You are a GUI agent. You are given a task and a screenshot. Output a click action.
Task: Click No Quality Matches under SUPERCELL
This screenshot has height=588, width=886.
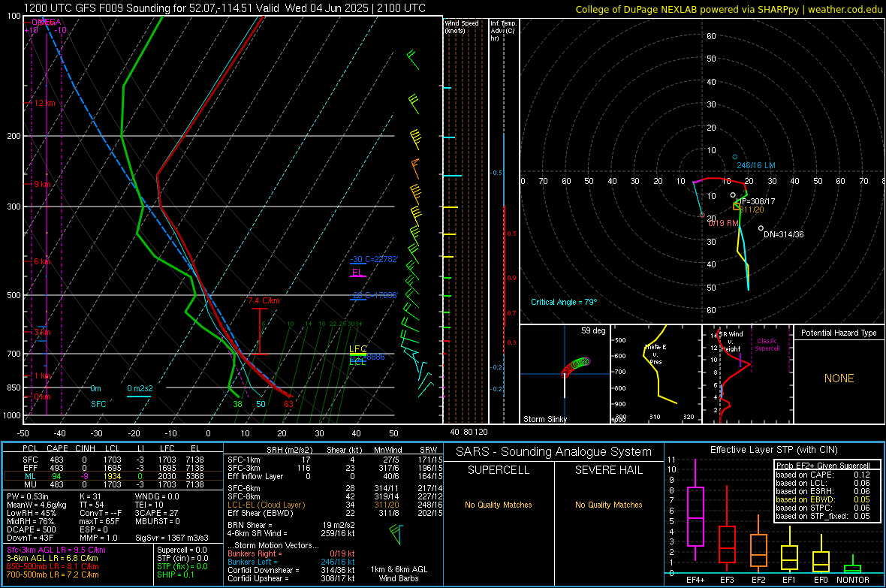[x=499, y=505]
